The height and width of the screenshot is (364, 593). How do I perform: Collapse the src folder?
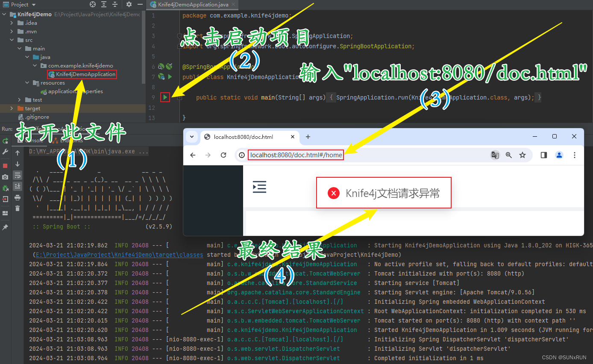point(12,40)
